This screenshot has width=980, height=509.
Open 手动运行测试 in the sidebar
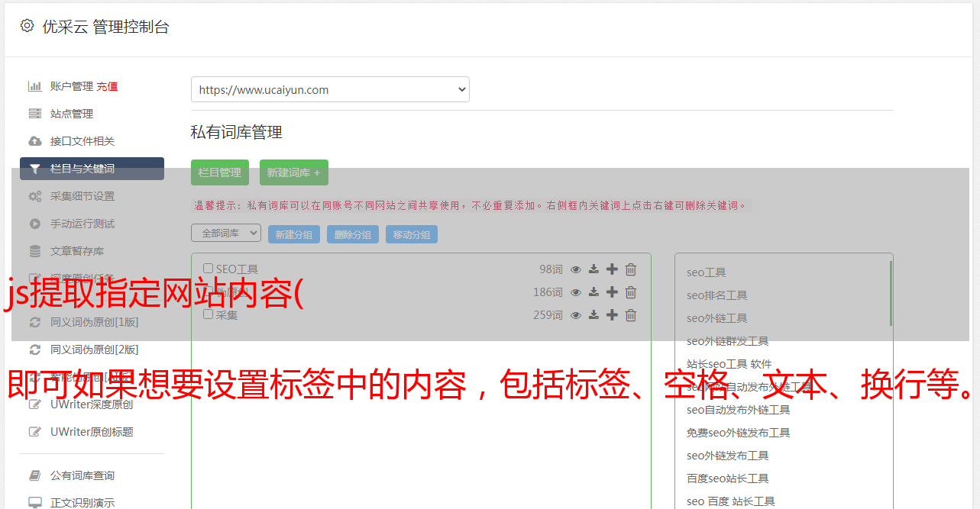(x=82, y=224)
